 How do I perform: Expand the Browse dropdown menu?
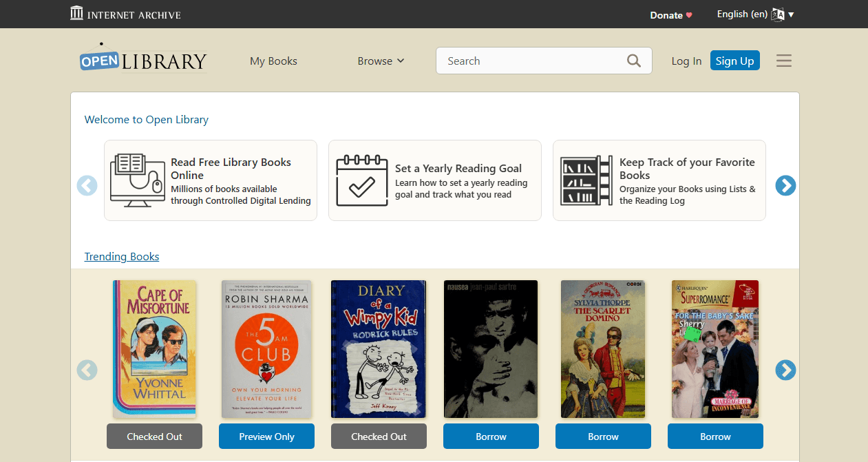pos(381,61)
